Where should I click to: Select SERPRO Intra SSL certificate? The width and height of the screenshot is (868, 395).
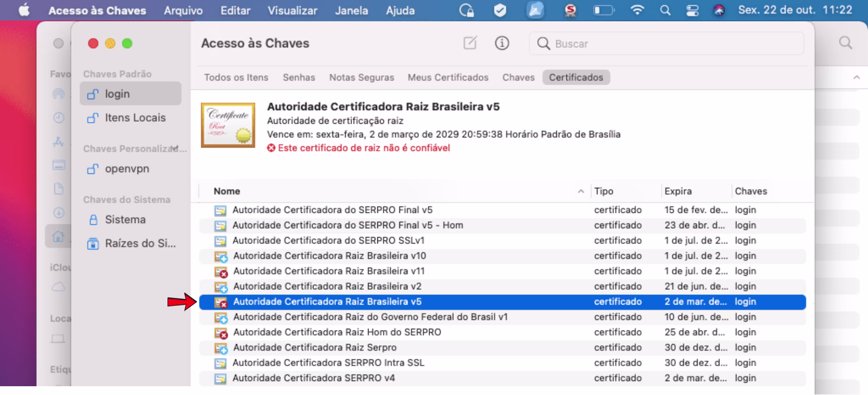pyautogui.click(x=502, y=363)
